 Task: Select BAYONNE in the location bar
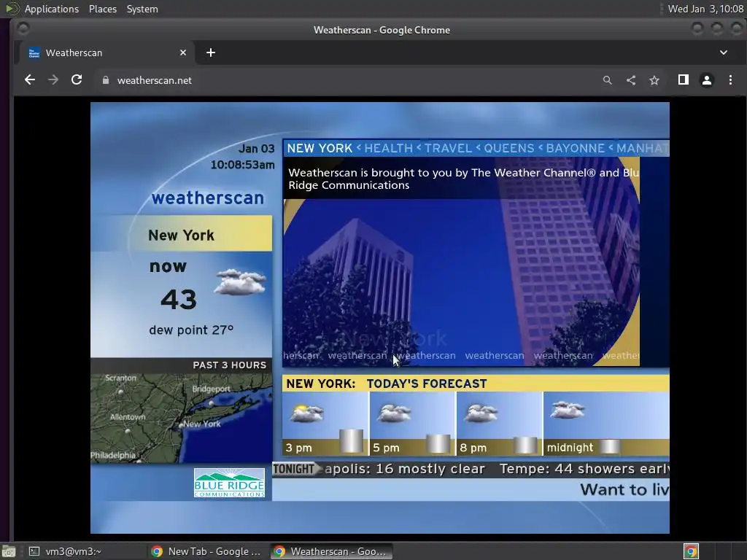(x=575, y=148)
